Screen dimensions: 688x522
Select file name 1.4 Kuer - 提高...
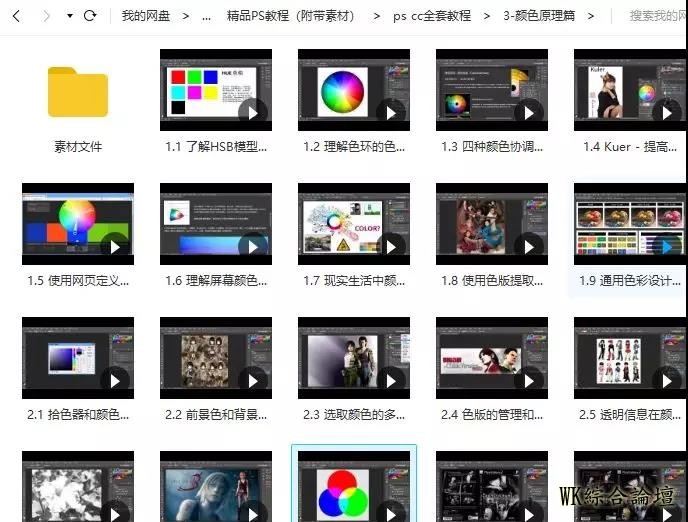(630, 147)
